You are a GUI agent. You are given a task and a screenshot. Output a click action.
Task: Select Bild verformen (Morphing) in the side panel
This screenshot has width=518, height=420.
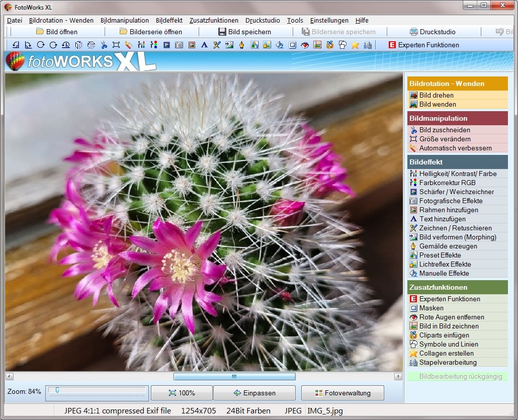pyautogui.click(x=458, y=237)
